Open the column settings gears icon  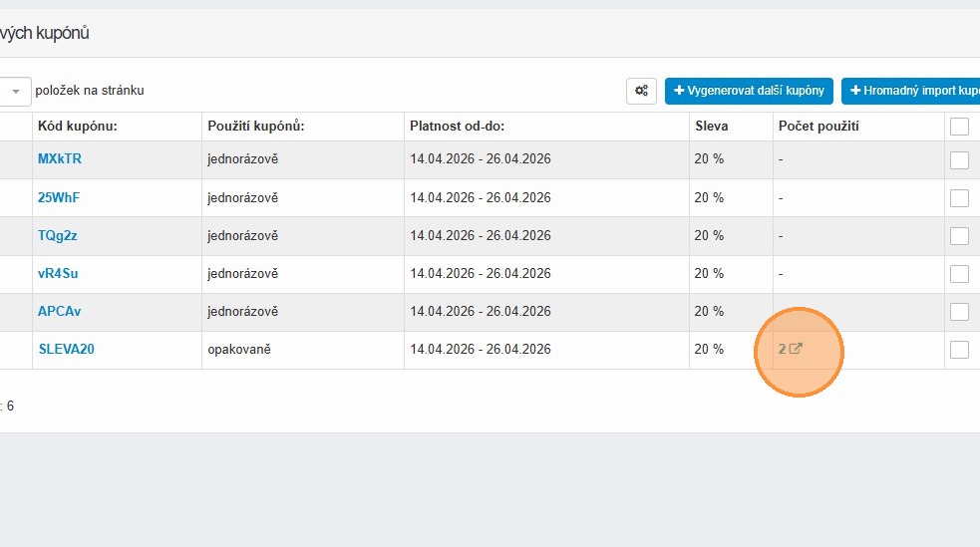tap(641, 91)
